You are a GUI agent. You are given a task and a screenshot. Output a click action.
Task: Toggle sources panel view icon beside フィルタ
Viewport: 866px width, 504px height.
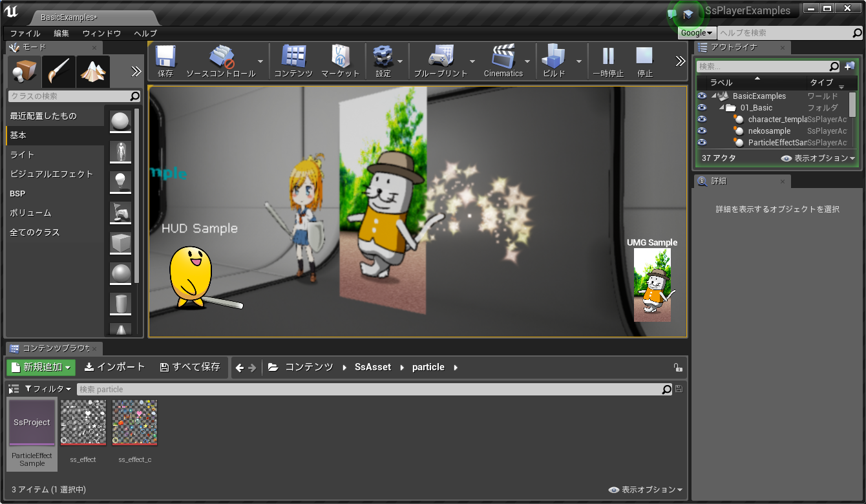(x=14, y=389)
